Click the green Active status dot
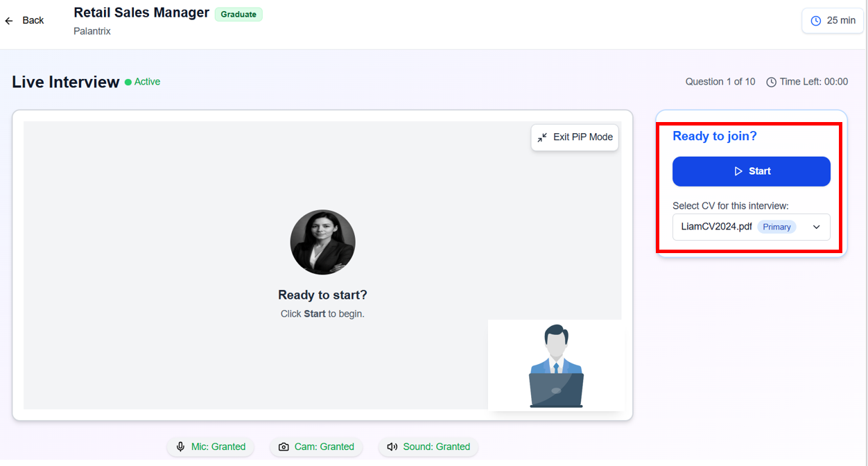 pos(128,82)
